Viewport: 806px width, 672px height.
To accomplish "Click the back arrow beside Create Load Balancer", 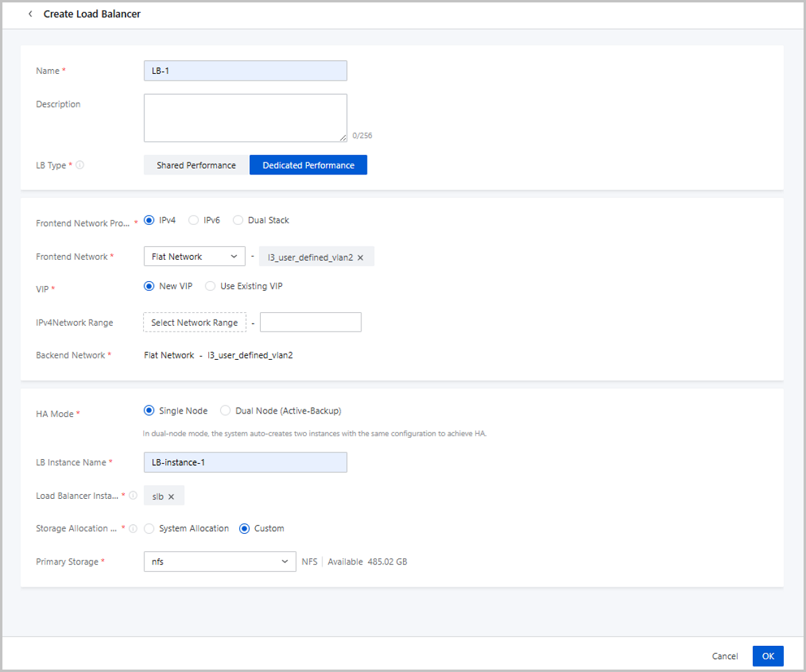I will (x=30, y=14).
